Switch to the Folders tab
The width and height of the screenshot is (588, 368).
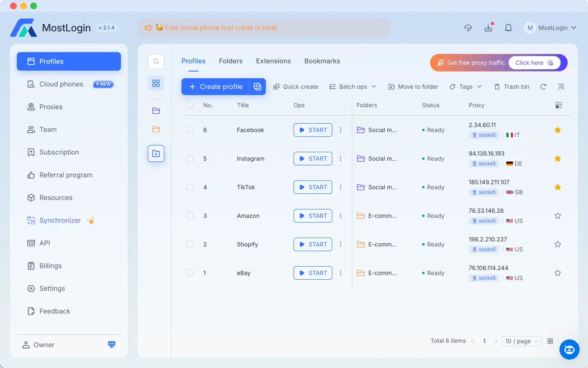click(231, 61)
